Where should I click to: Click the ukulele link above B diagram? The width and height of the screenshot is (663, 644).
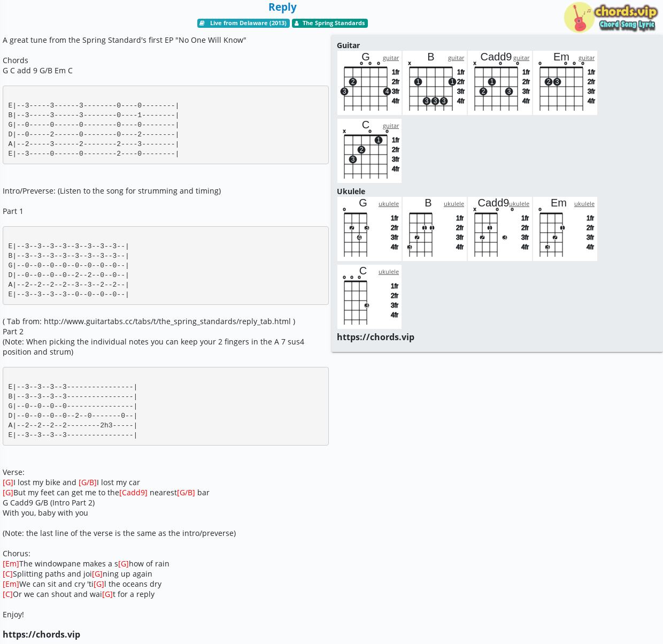454,204
